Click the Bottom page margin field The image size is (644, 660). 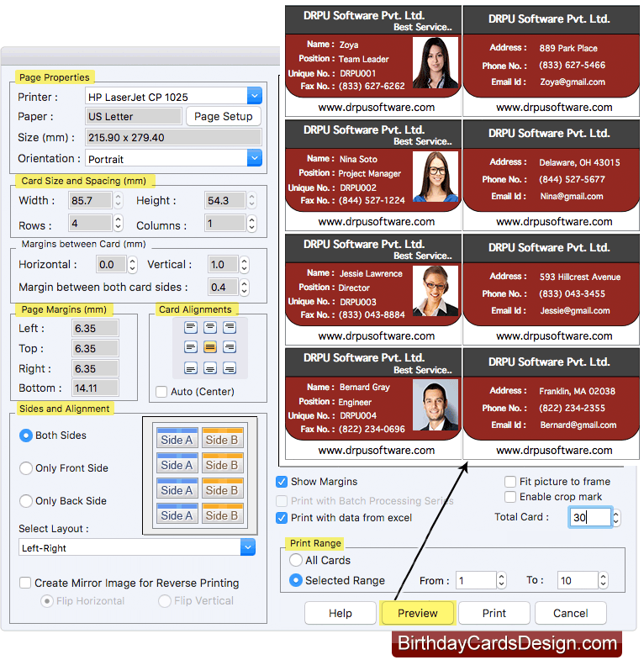tap(95, 388)
